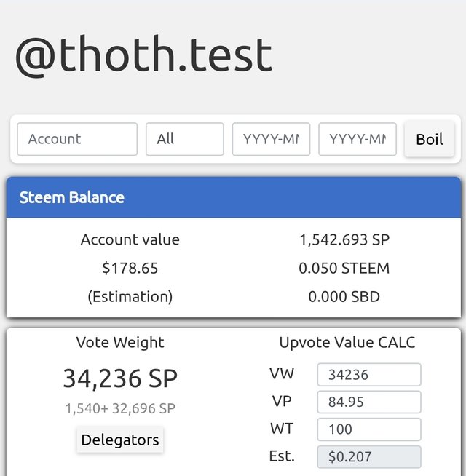466x476 pixels.
Task: Click the WT input field
Action: click(x=369, y=429)
